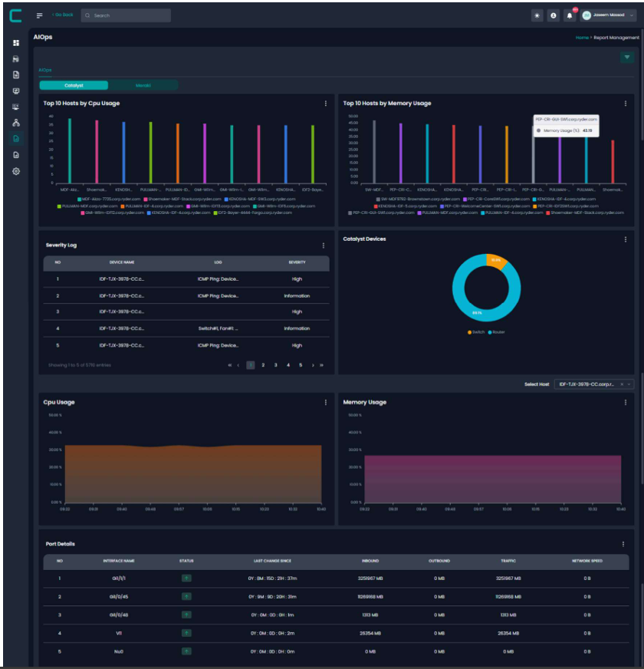
Task: Click the status arrow for Gi1/0/45 row
Action: tap(186, 596)
